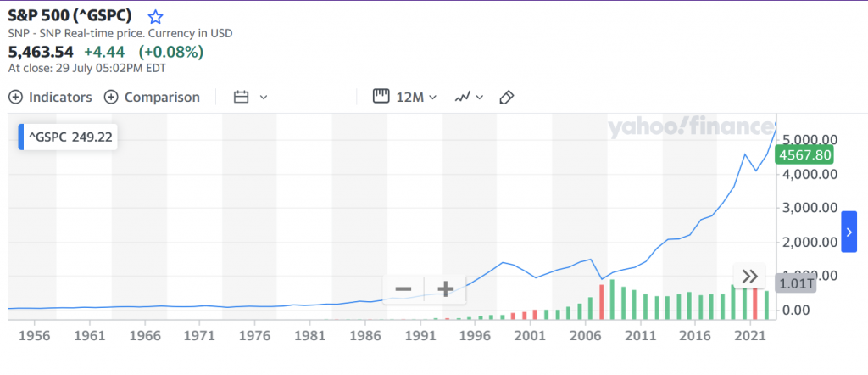This screenshot has width=868, height=375.
Task: Click the Indicators plus icon
Action: click(x=15, y=97)
